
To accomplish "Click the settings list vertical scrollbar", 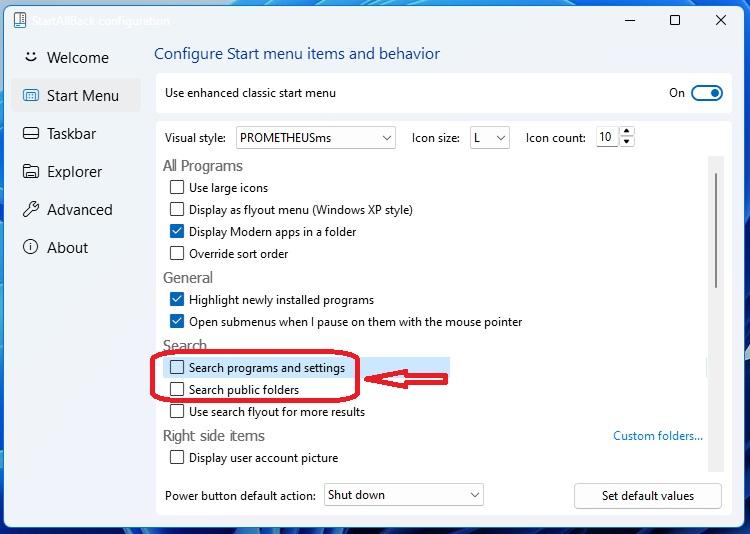I will click(x=715, y=230).
